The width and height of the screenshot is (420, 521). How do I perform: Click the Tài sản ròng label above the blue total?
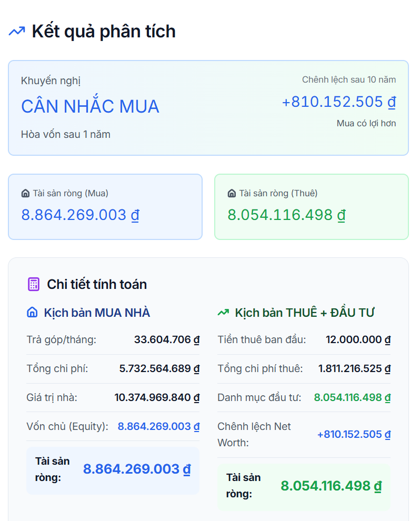[x=53, y=469]
